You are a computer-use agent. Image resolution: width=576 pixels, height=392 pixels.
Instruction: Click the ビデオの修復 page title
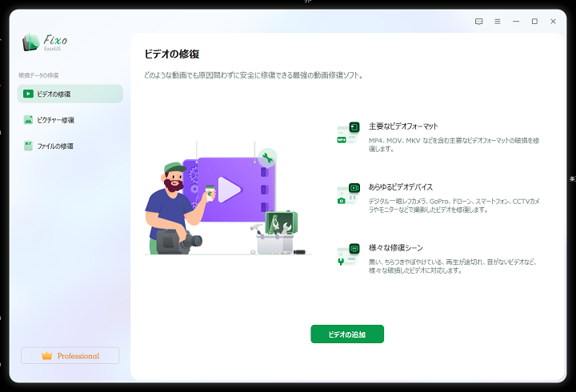pos(172,54)
